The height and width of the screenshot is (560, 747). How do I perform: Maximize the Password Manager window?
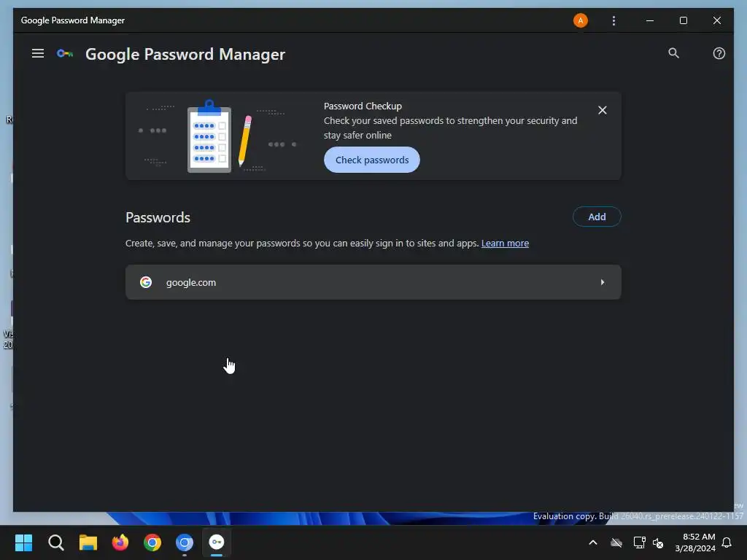point(683,20)
